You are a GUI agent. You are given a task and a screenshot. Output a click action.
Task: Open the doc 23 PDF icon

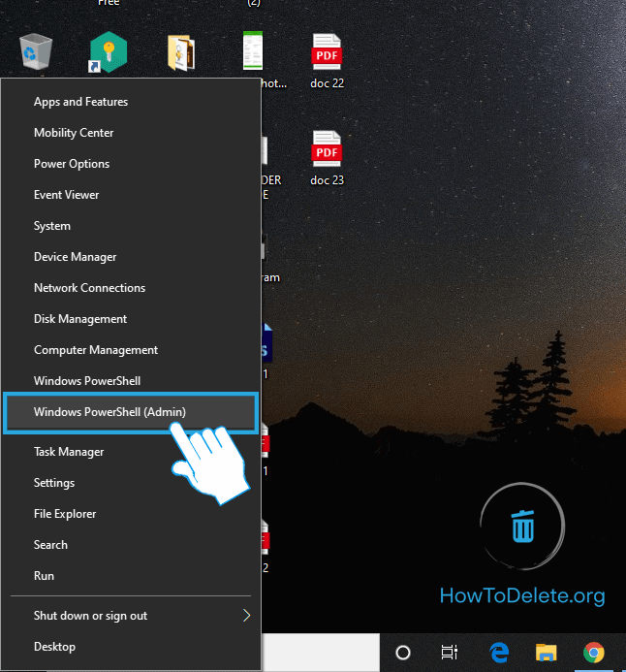pyautogui.click(x=327, y=148)
